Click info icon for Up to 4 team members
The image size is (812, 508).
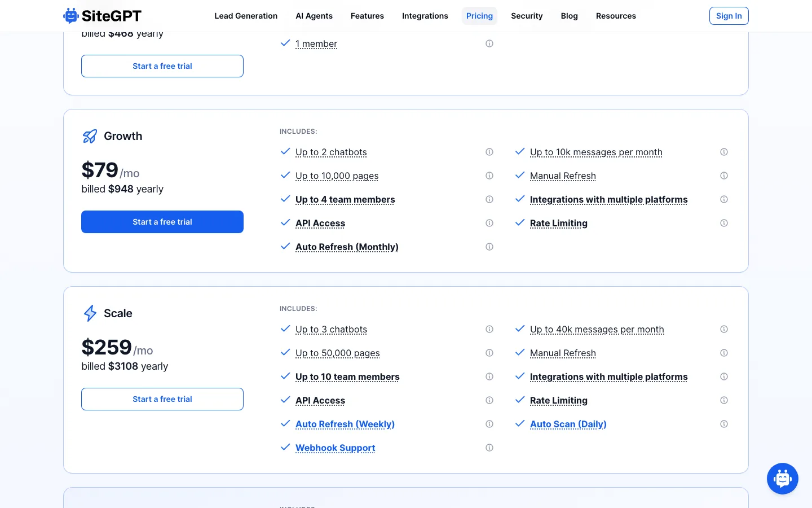click(489, 199)
